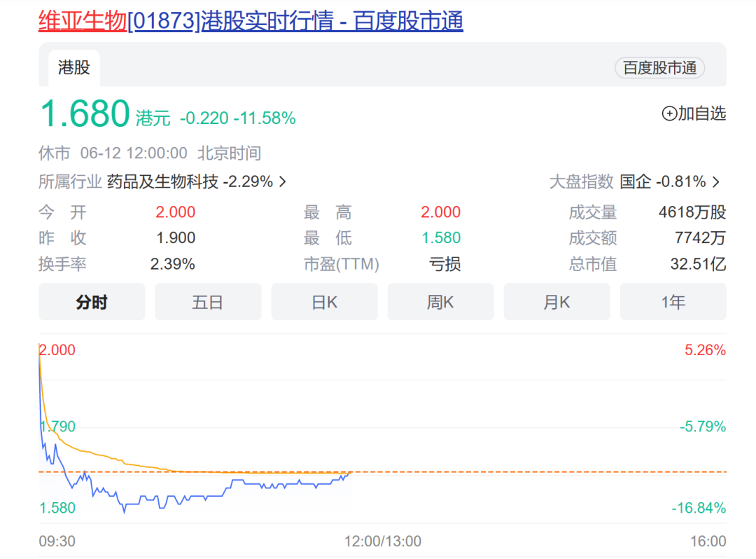Screen dimensions: 756x559
Task: Click the 最低 value 1.580
Action: click(441, 237)
